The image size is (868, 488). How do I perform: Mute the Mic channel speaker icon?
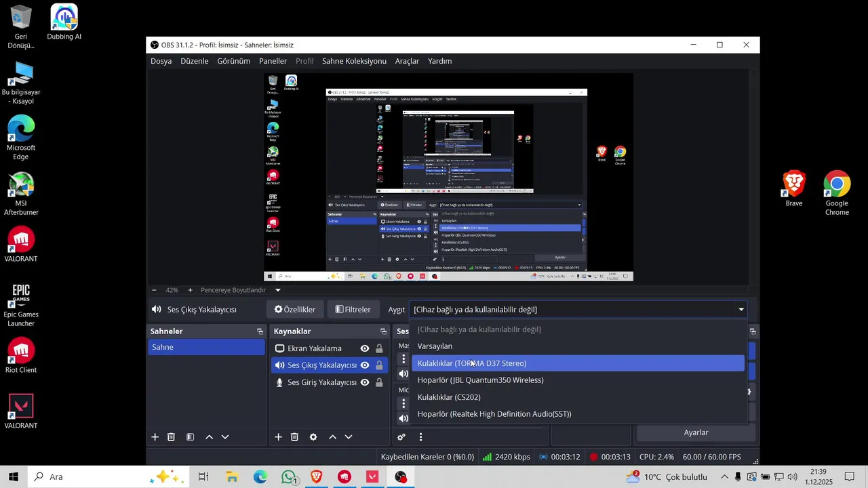tap(403, 418)
